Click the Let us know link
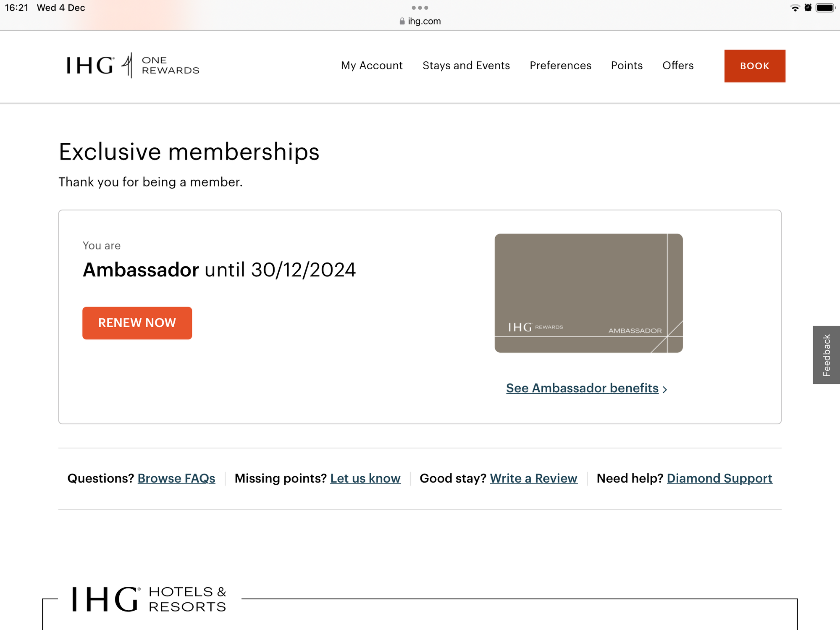 [x=365, y=478]
